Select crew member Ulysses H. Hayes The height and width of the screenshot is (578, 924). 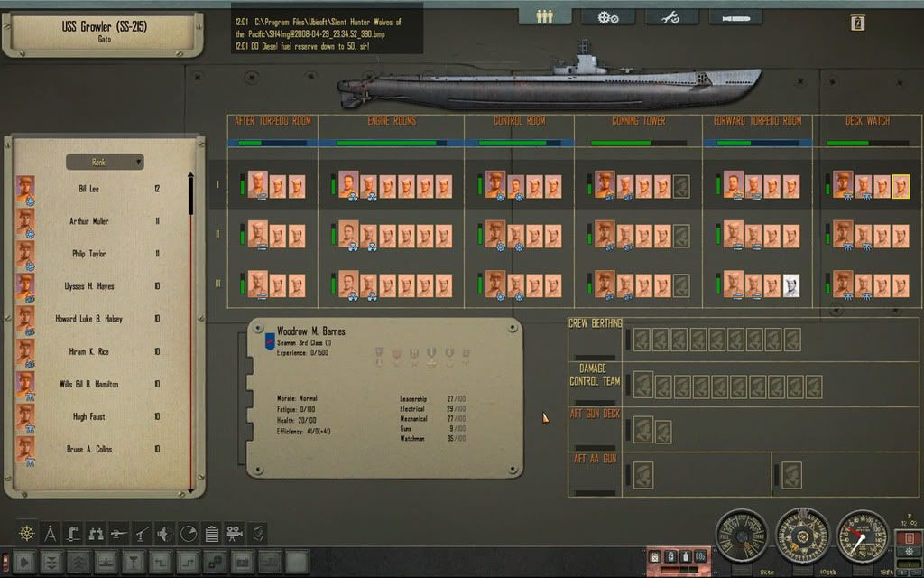coord(89,286)
